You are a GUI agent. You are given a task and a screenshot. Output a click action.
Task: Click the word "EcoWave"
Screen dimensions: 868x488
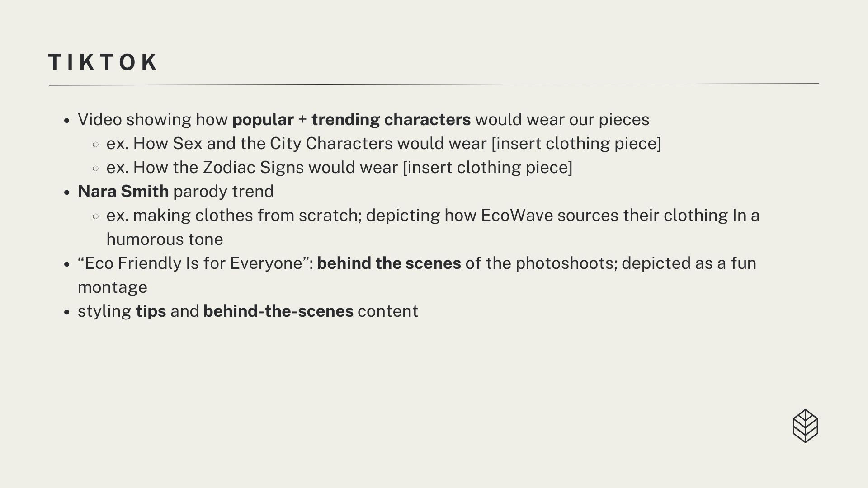517,216
